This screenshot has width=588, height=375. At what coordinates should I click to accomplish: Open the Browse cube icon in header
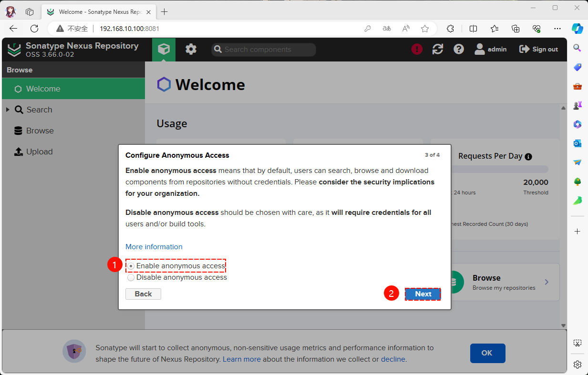click(x=164, y=50)
